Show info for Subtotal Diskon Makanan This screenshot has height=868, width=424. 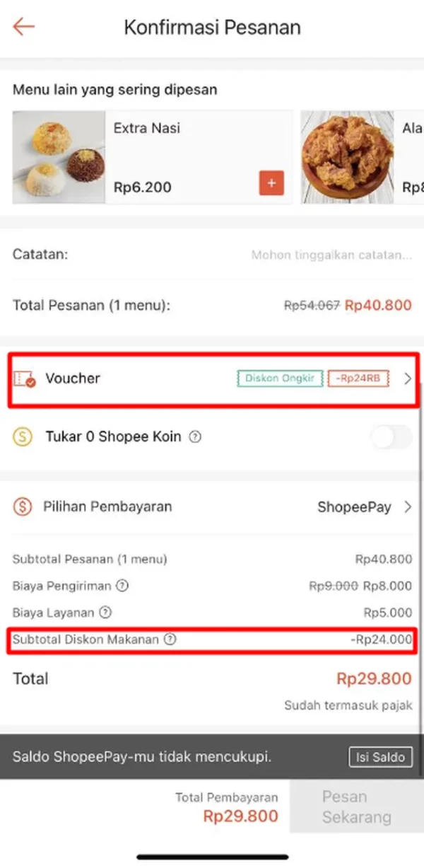(170, 640)
